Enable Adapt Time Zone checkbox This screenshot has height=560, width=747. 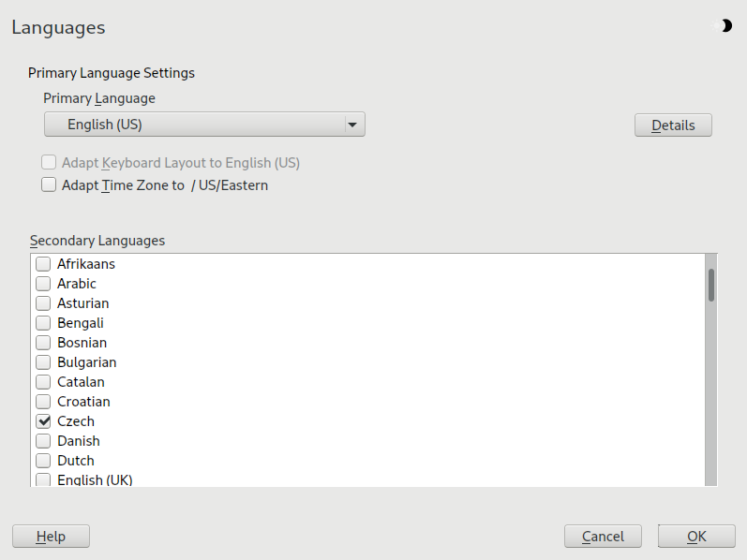[x=49, y=185]
